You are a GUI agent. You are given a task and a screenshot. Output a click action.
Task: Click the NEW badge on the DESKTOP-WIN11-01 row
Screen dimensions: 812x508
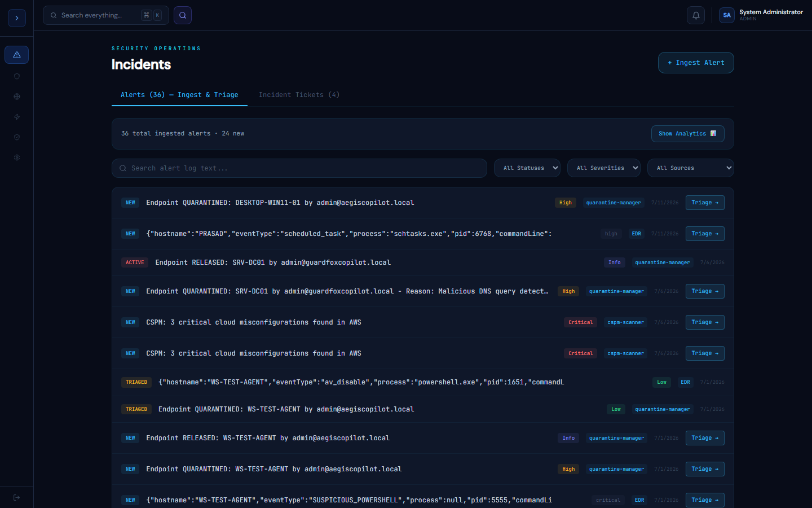pos(130,203)
